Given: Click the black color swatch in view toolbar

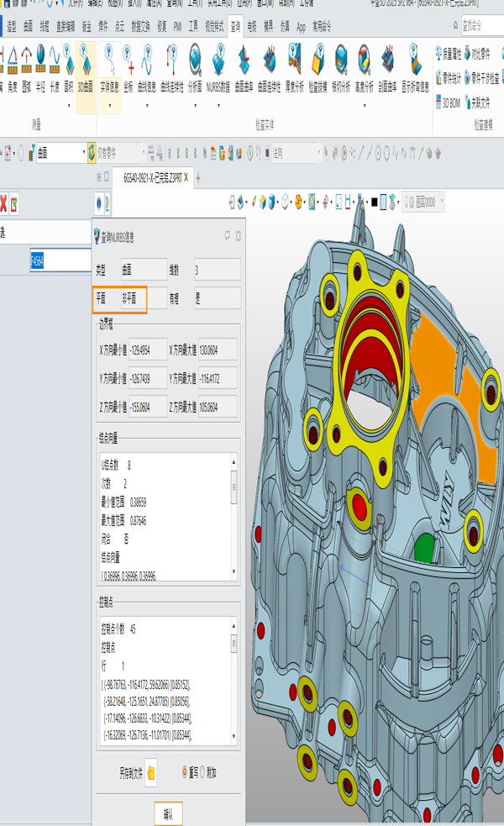Looking at the screenshot, I should tap(375, 203).
